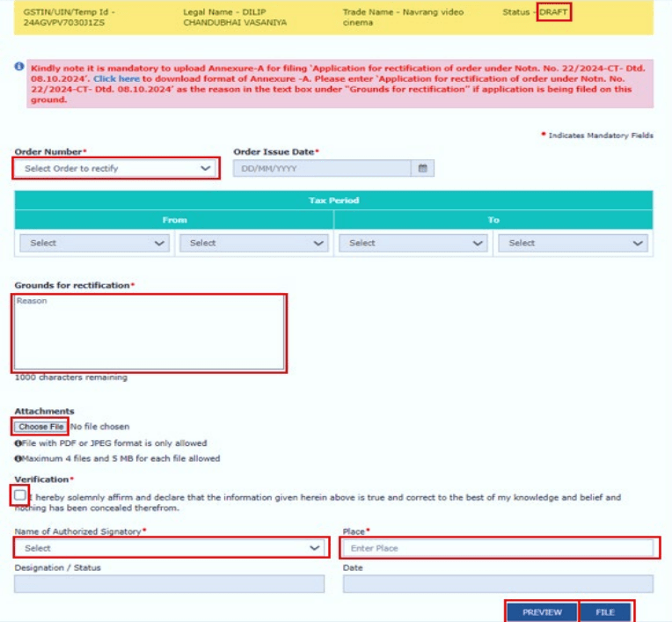The image size is (672, 622).
Task: Click the blue info icon beside the red notice
Action: point(19,67)
